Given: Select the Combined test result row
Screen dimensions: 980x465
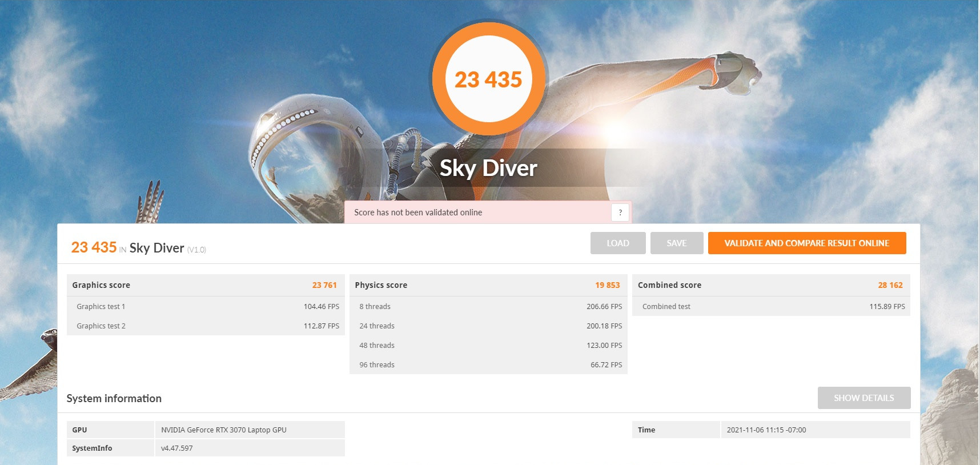Looking at the screenshot, I should pos(770,307).
